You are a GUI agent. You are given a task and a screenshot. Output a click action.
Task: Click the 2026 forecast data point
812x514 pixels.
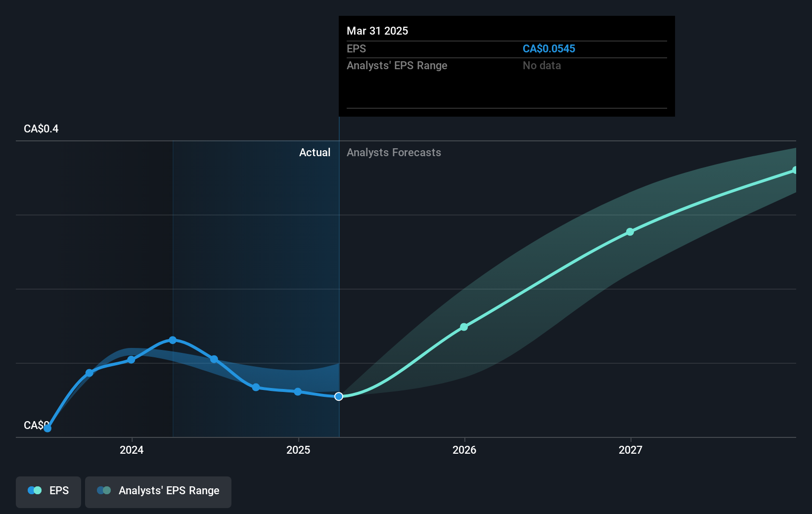coord(464,327)
